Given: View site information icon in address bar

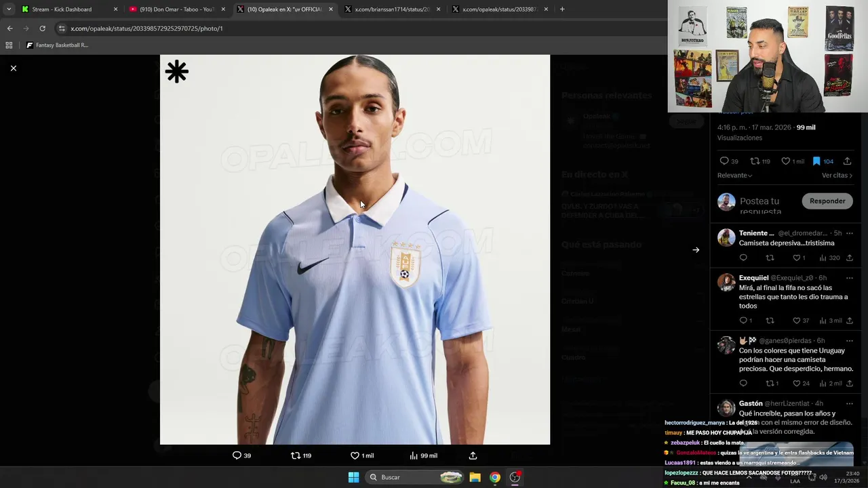Looking at the screenshot, I should click(62, 28).
